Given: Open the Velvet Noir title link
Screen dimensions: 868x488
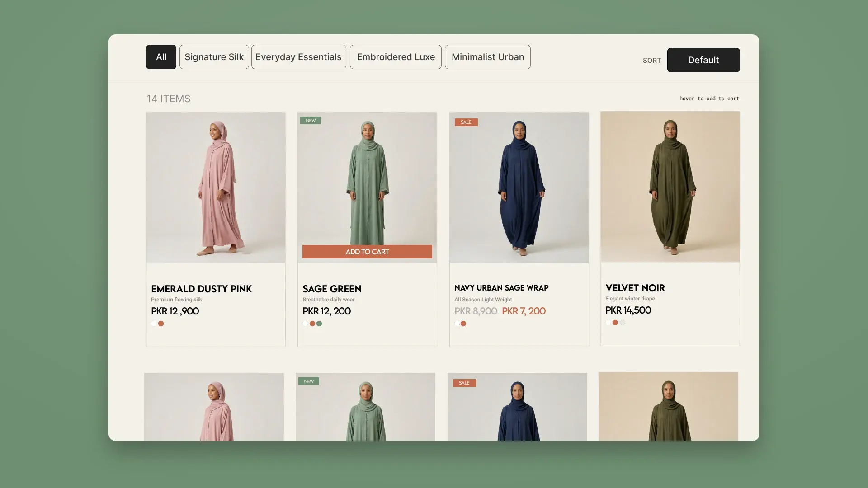Looking at the screenshot, I should click(635, 288).
